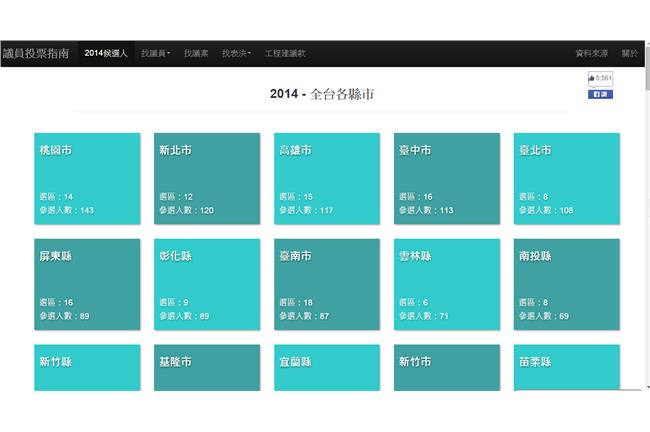Open the 臺南市 card
This screenshot has width=650, height=432.
327,284
